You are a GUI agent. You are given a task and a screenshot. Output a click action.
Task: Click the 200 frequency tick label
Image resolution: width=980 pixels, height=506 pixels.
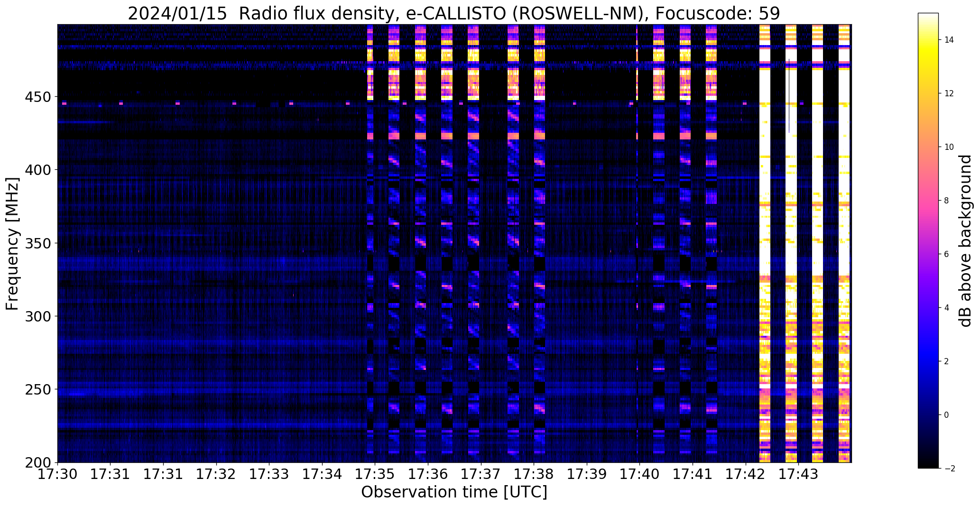(x=39, y=462)
